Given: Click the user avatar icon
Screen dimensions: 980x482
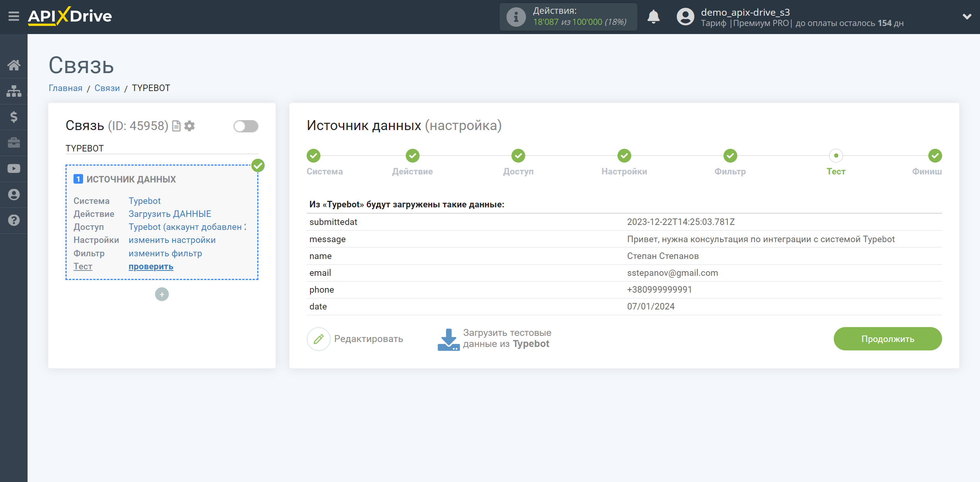Looking at the screenshot, I should tap(685, 17).
